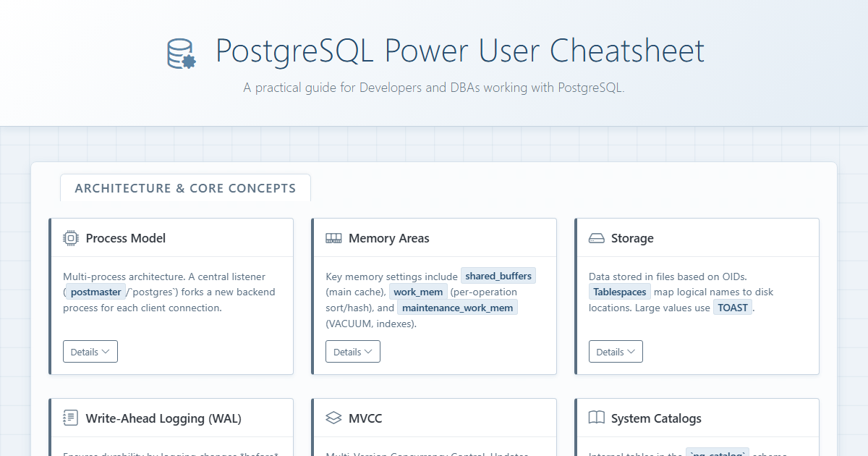Click the Memory Areas card heading
Image resolution: width=868 pixels, height=456 pixels.
click(x=389, y=238)
